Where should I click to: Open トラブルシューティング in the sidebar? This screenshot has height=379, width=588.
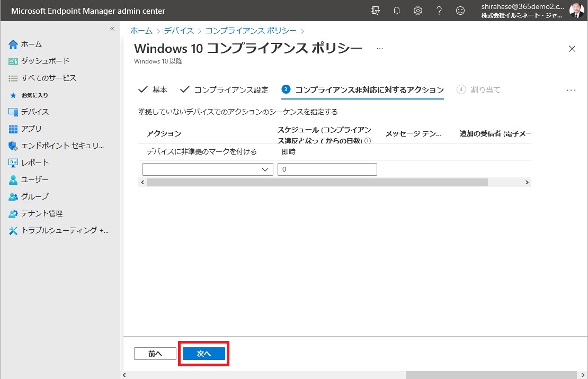pyautogui.click(x=65, y=230)
